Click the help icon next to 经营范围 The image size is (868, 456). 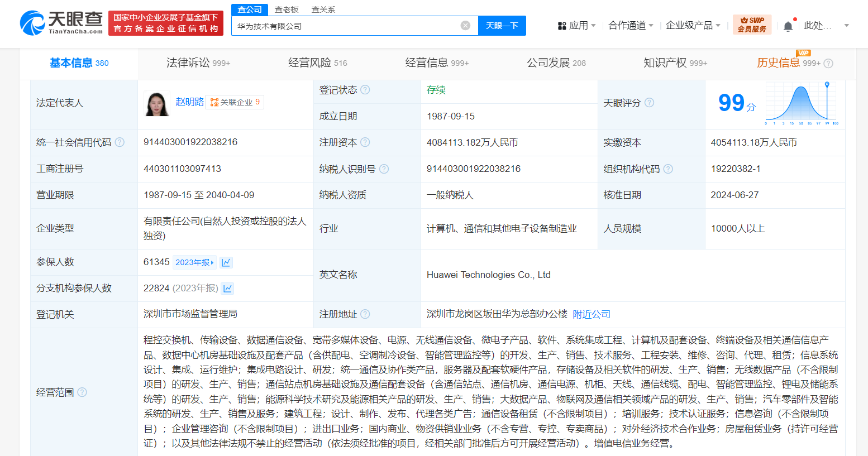pyautogui.click(x=82, y=392)
